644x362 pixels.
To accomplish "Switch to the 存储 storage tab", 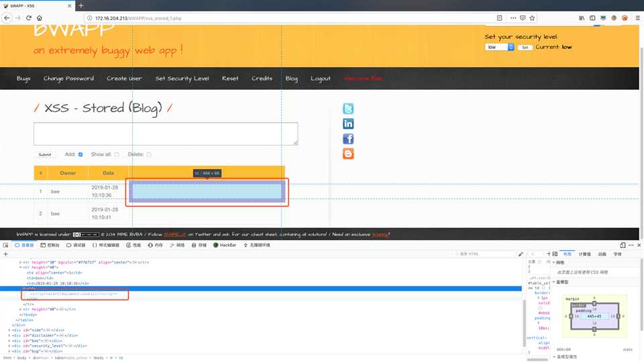I will coord(199,245).
